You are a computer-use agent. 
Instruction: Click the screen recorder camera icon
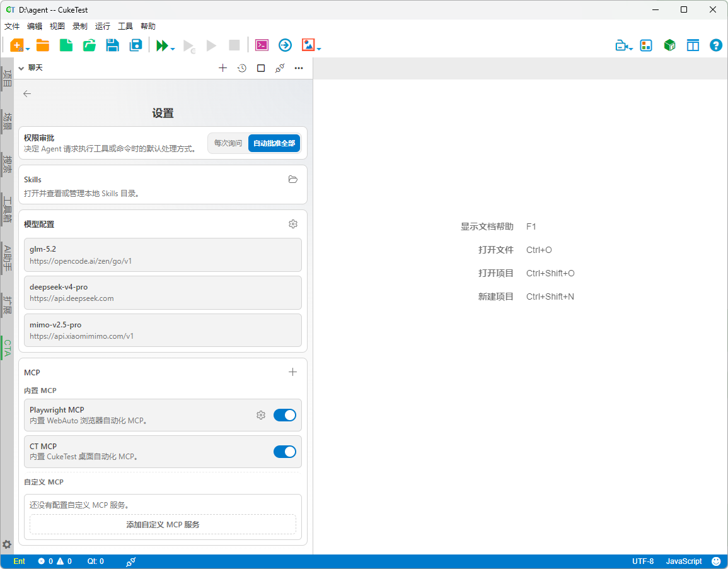point(621,45)
